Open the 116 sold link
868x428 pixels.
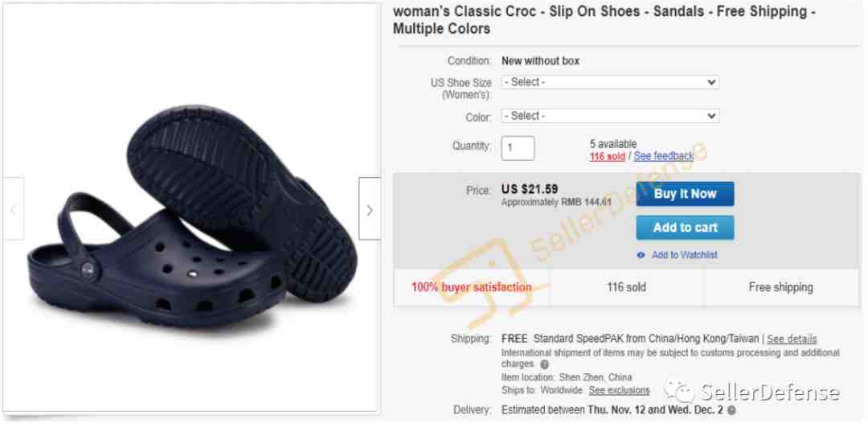(x=607, y=156)
